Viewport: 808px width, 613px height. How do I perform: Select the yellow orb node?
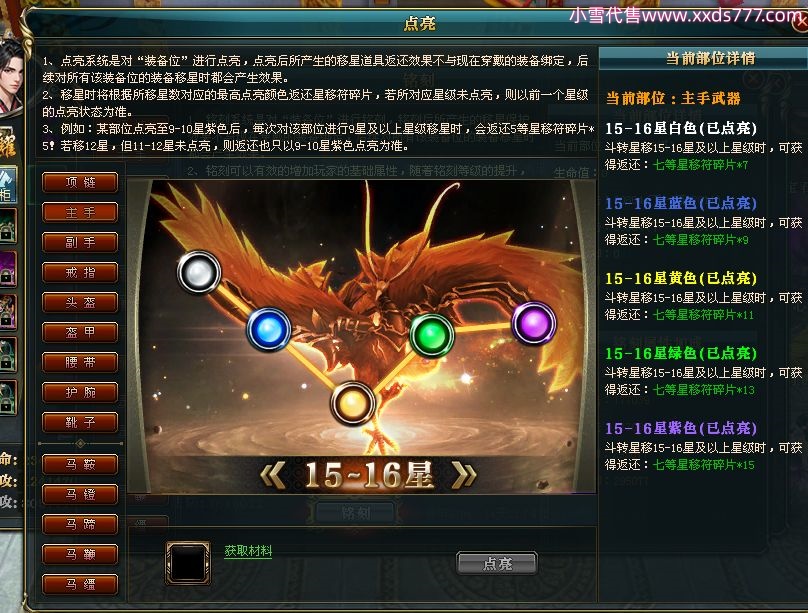pos(352,403)
